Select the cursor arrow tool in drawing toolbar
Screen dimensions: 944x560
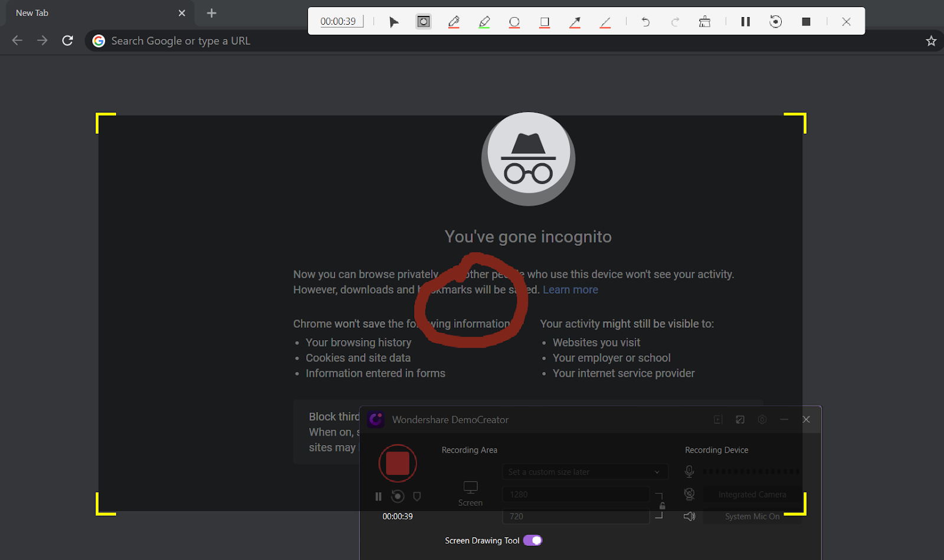pyautogui.click(x=394, y=22)
